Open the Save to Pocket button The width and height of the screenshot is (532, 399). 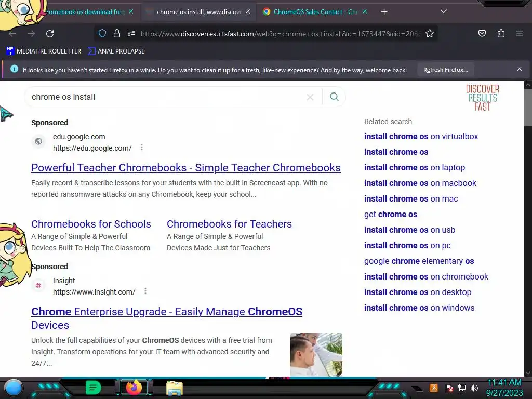tap(482, 33)
